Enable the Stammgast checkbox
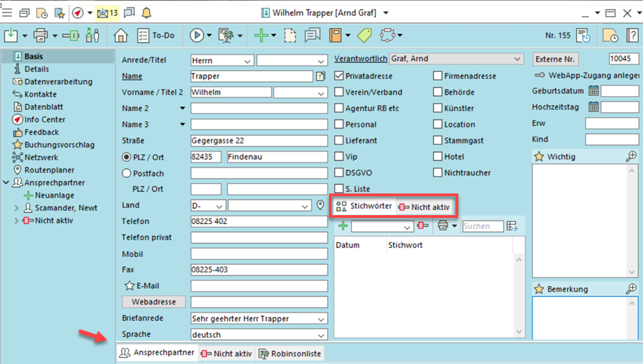 coord(438,141)
